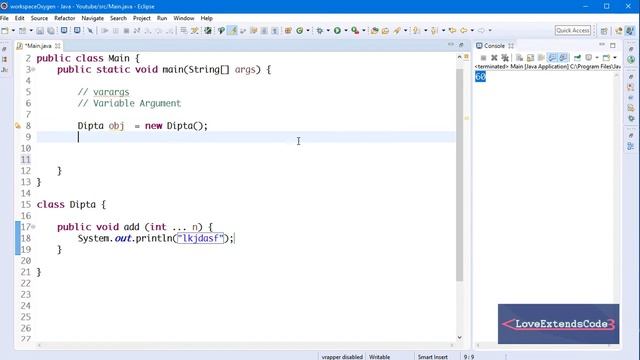Click the Terminate square icon in Console

pos(483,58)
